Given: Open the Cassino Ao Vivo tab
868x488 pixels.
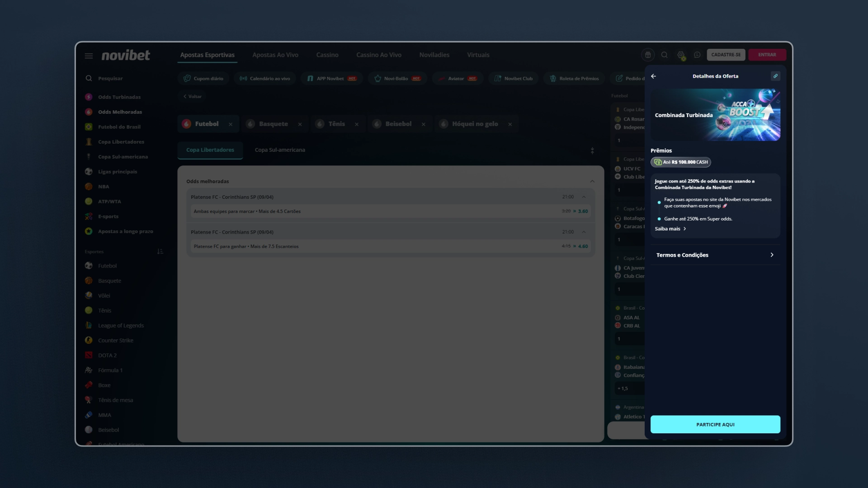Looking at the screenshot, I should coord(379,55).
